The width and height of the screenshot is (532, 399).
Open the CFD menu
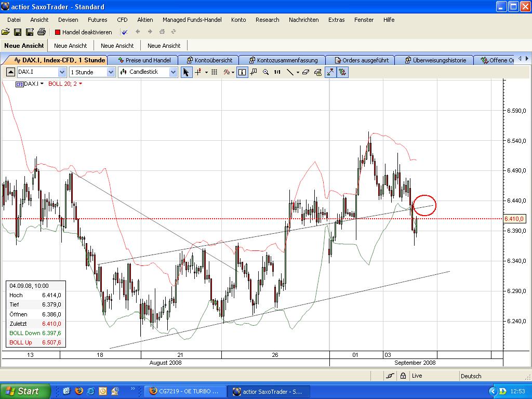(122, 20)
